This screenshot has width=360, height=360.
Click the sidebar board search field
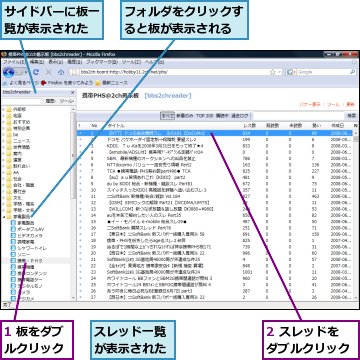coord(22,101)
